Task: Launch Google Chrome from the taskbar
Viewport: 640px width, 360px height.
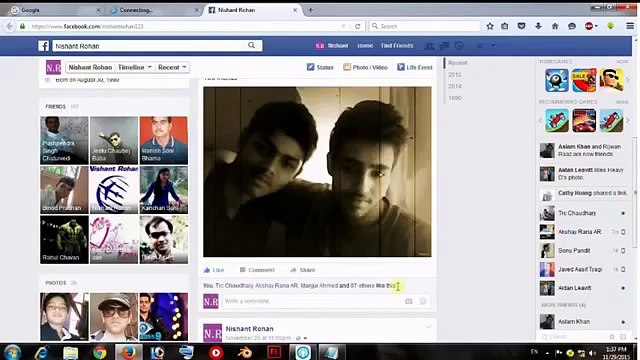Action: (100, 352)
